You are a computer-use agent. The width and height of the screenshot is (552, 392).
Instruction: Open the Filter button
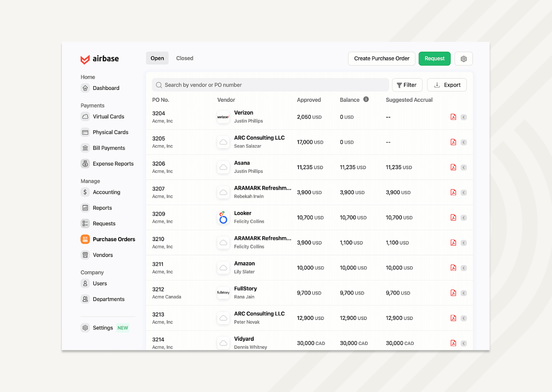coord(407,85)
